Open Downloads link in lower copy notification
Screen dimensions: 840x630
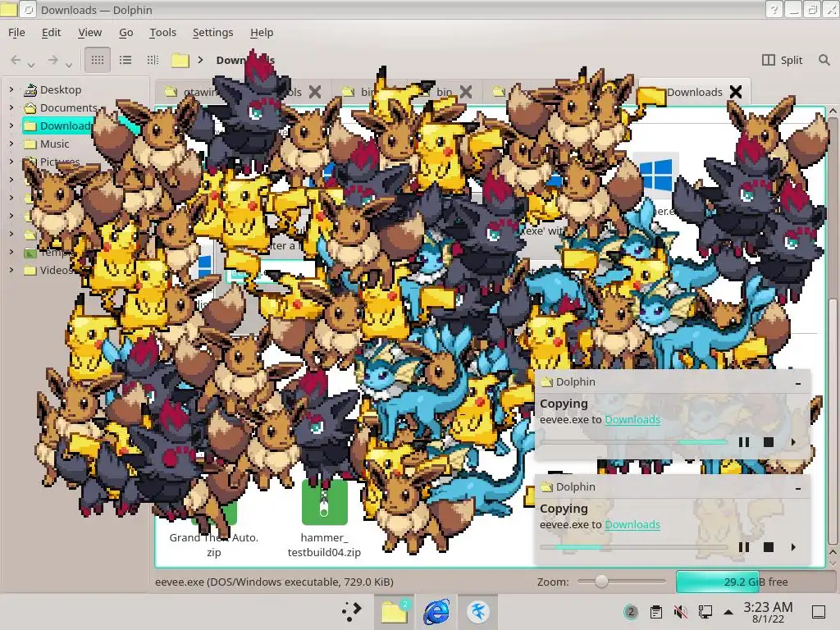(632, 524)
